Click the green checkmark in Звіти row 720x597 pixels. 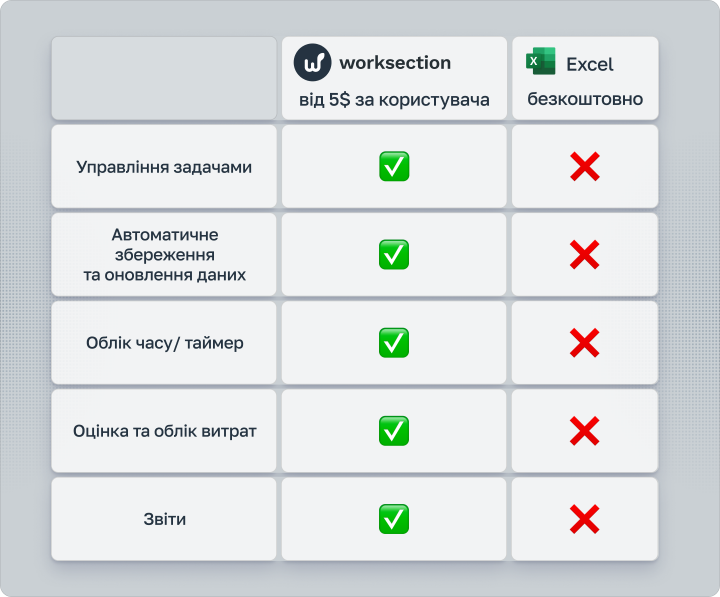click(394, 519)
